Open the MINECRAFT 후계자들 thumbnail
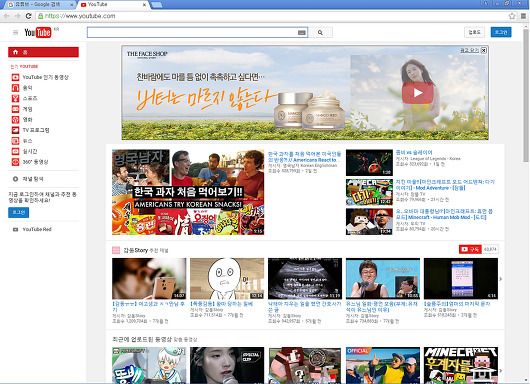The width and height of the screenshot is (530, 384). 461,365
